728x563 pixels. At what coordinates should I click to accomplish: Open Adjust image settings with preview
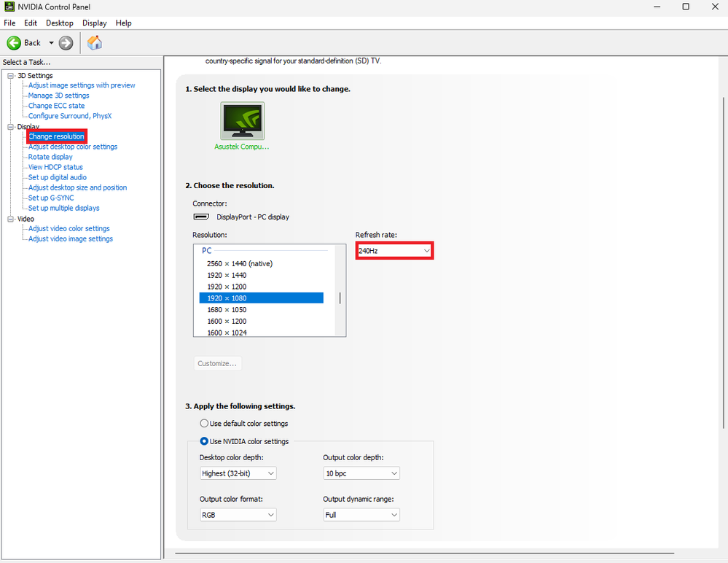[82, 85]
